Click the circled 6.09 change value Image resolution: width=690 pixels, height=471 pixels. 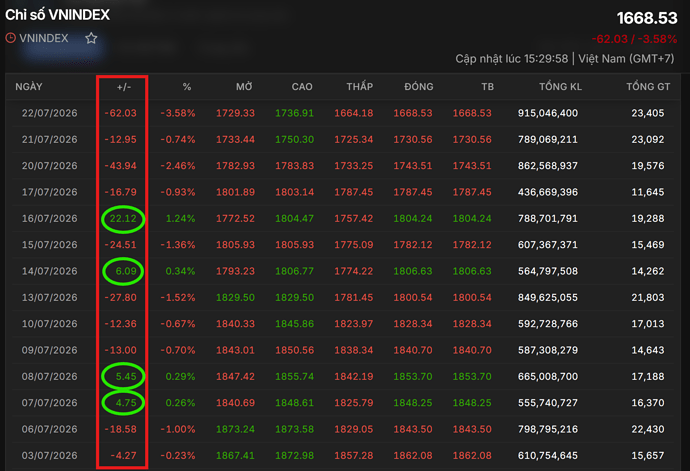click(126, 271)
